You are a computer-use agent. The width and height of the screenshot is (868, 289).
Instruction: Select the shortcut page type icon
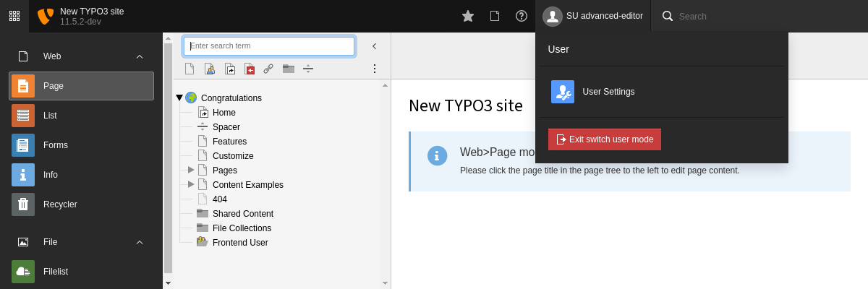(229, 69)
